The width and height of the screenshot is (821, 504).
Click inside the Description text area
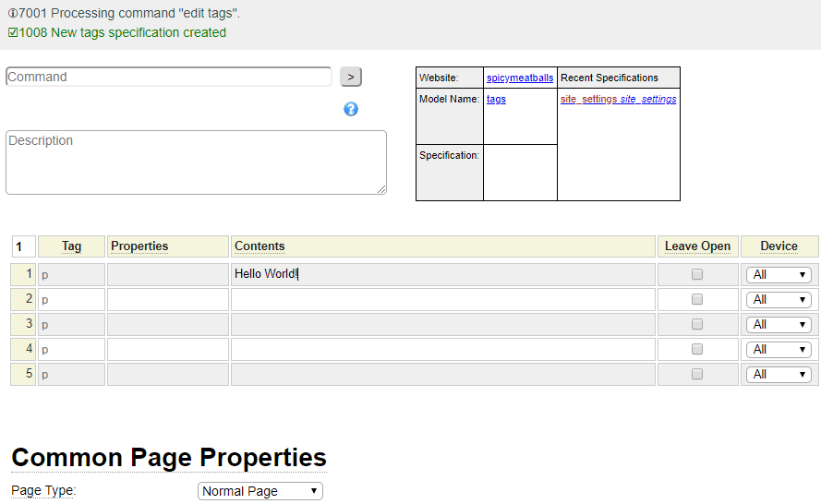click(x=196, y=162)
